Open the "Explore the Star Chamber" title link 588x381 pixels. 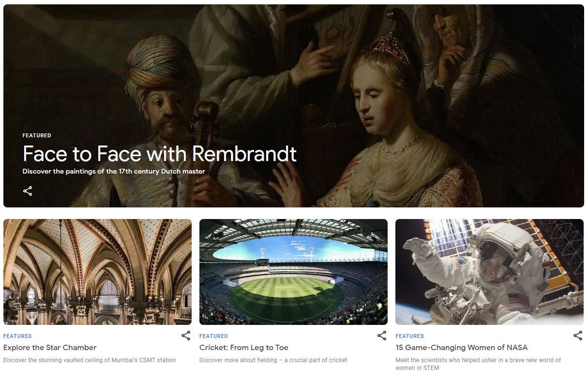50,347
